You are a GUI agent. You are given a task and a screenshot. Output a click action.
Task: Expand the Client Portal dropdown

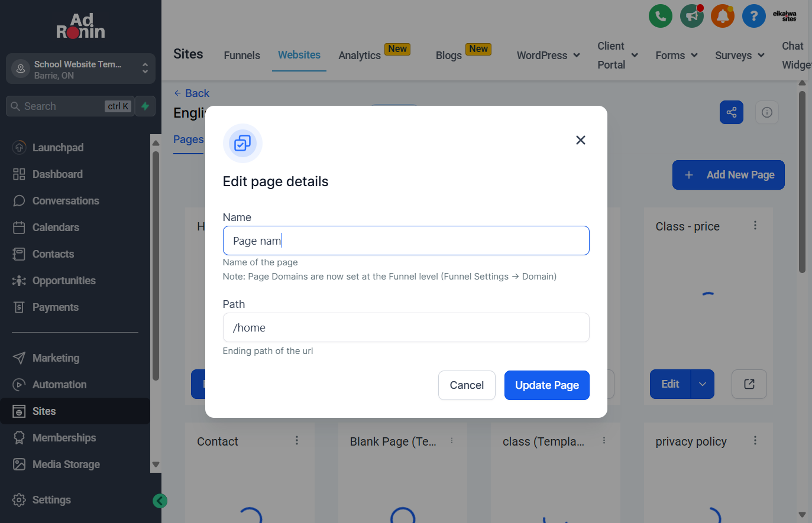(x=617, y=55)
